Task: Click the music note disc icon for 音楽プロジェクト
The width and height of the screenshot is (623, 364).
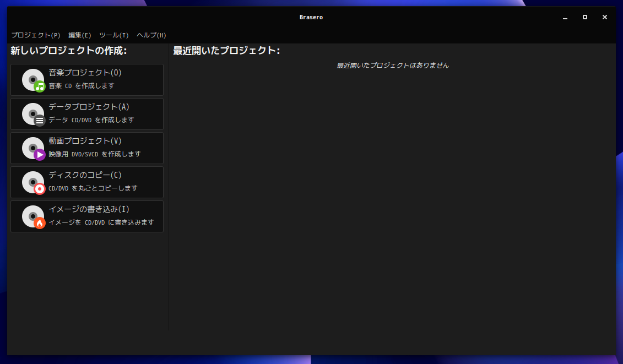Action: (x=34, y=80)
